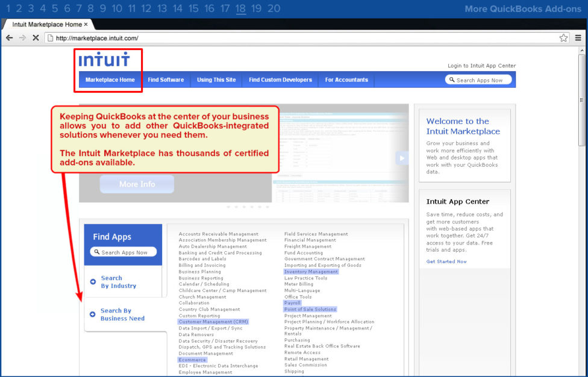This screenshot has width=588, height=377.
Task: Click the Search Apps Now box in the nav bar
Action: 478,80
